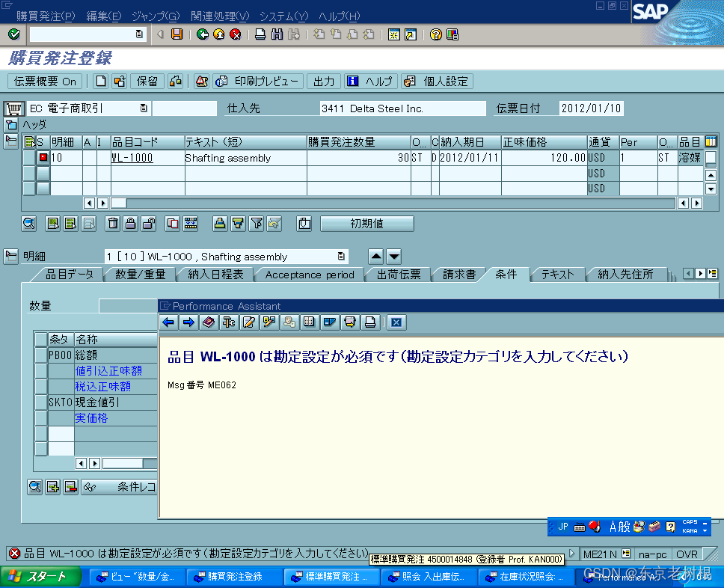Image resolution: width=724 pixels, height=588 pixels.
Task: Click the Customize local layout monitor icon
Action: coord(452,34)
